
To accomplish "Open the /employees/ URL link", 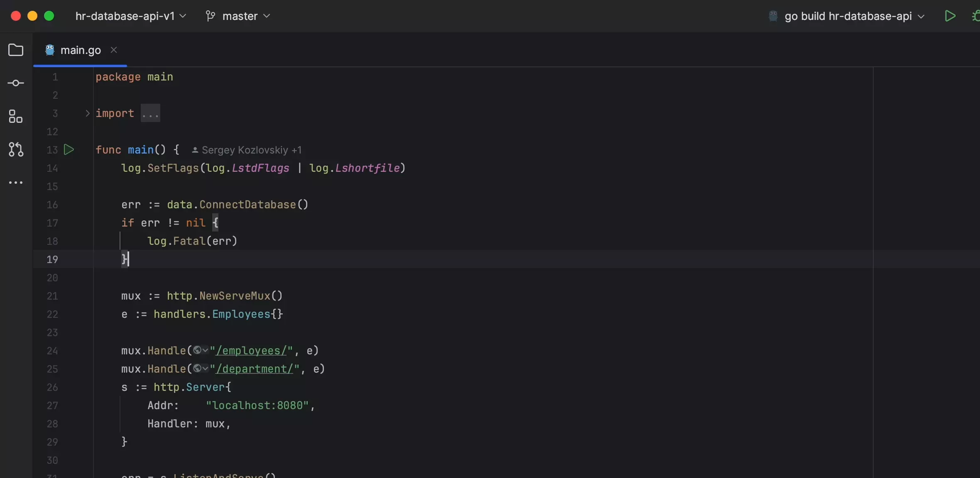I will pos(251,351).
